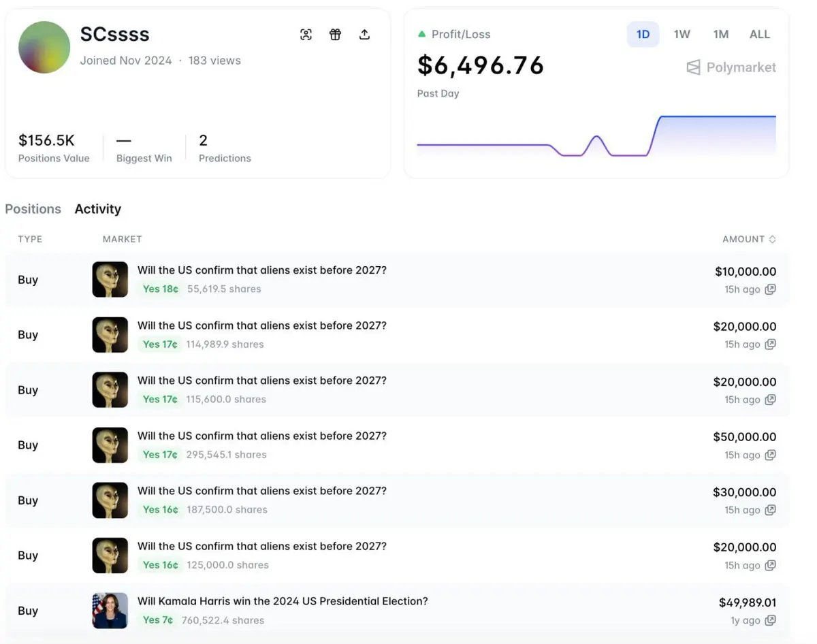Open aliens market link in 125,000.0 shares row
Image resolution: width=817 pixels, height=644 pixels.
pyautogui.click(x=262, y=546)
